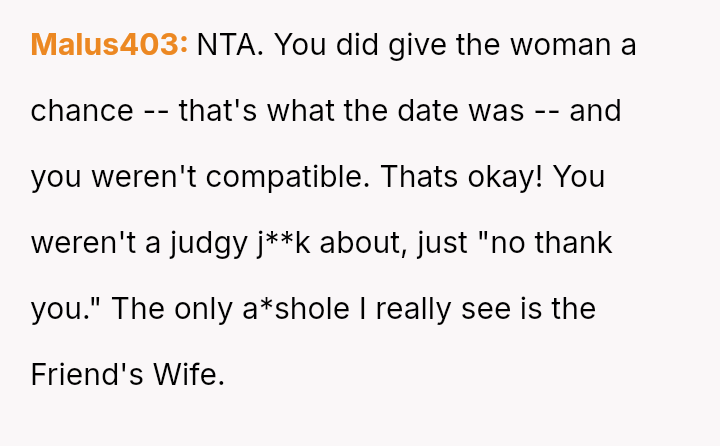This screenshot has width=720, height=446.
Task: Click the text "Friend's Wife."
Action: [x=128, y=375]
